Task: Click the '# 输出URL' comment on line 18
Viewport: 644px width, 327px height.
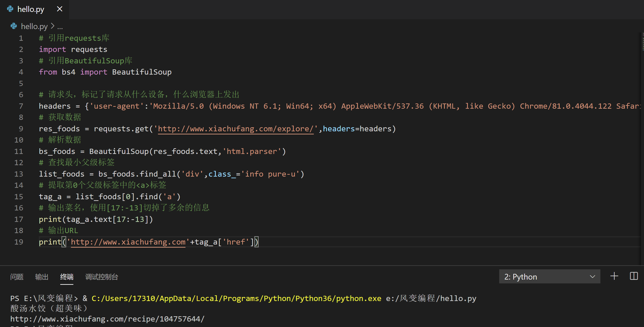Action: coord(59,230)
